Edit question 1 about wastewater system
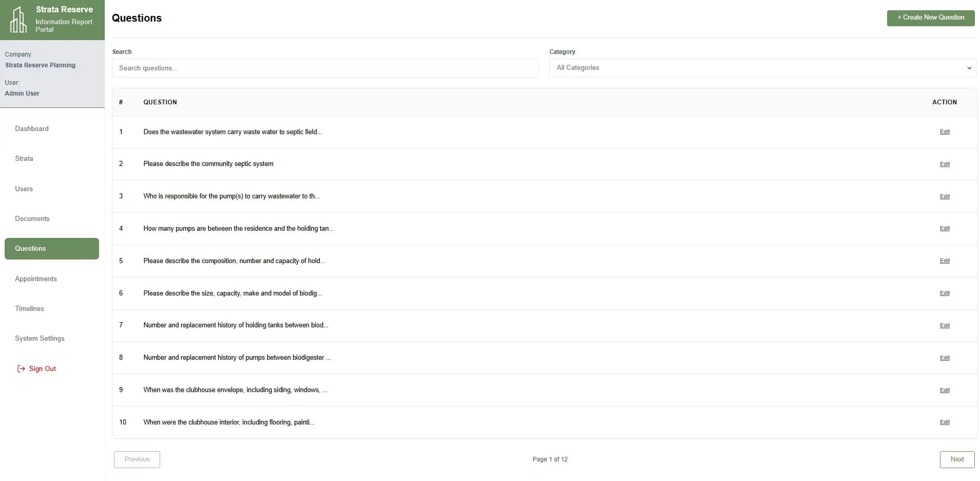 pyautogui.click(x=944, y=132)
